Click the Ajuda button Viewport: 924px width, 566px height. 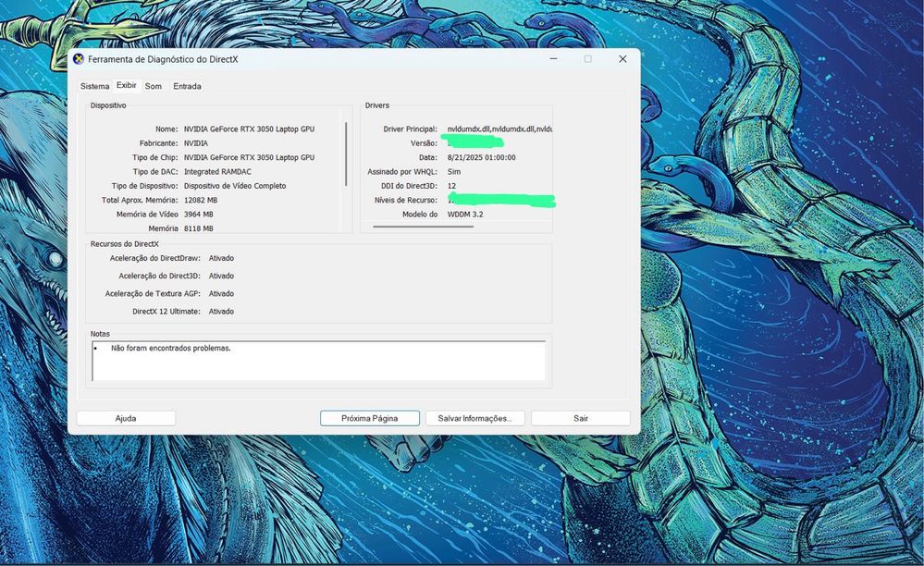coord(126,418)
